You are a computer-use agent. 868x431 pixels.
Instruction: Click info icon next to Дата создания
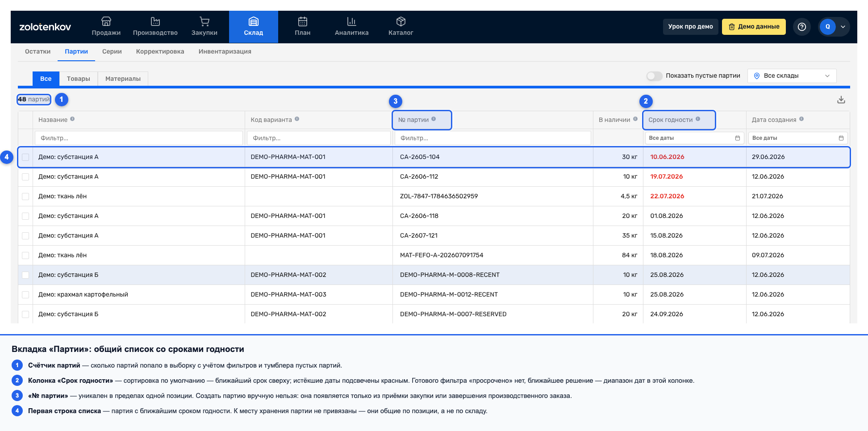click(801, 119)
